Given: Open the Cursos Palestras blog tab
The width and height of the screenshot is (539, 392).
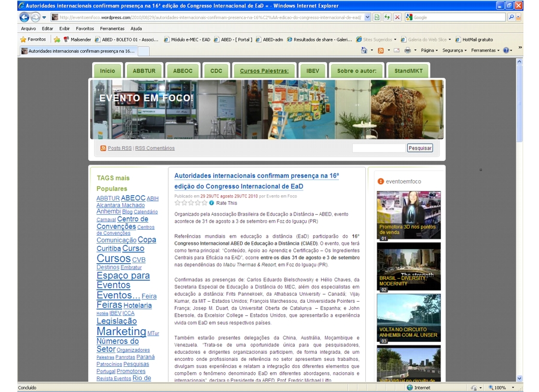Looking at the screenshot, I should (x=264, y=71).
